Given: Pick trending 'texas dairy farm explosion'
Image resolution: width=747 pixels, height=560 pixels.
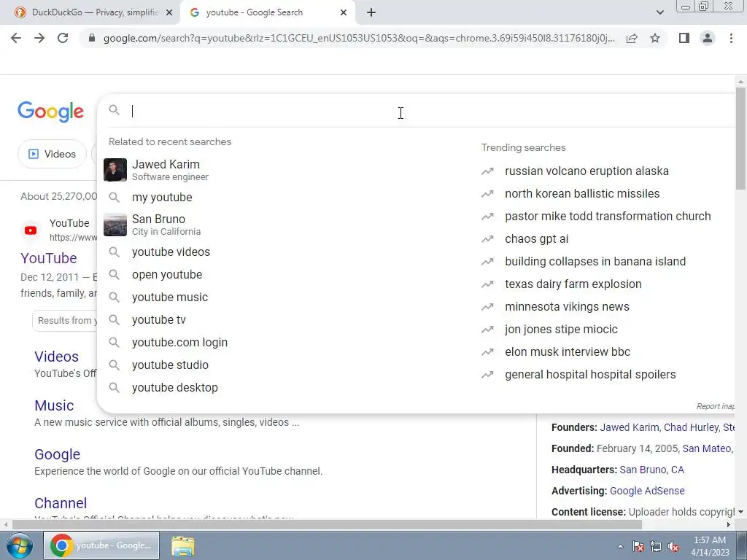Looking at the screenshot, I should click(573, 284).
